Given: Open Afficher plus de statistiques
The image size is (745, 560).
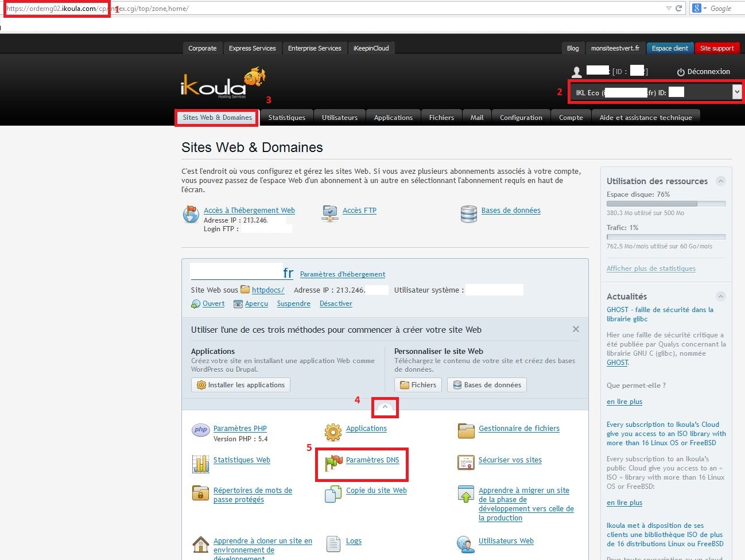Looking at the screenshot, I should point(651,268).
